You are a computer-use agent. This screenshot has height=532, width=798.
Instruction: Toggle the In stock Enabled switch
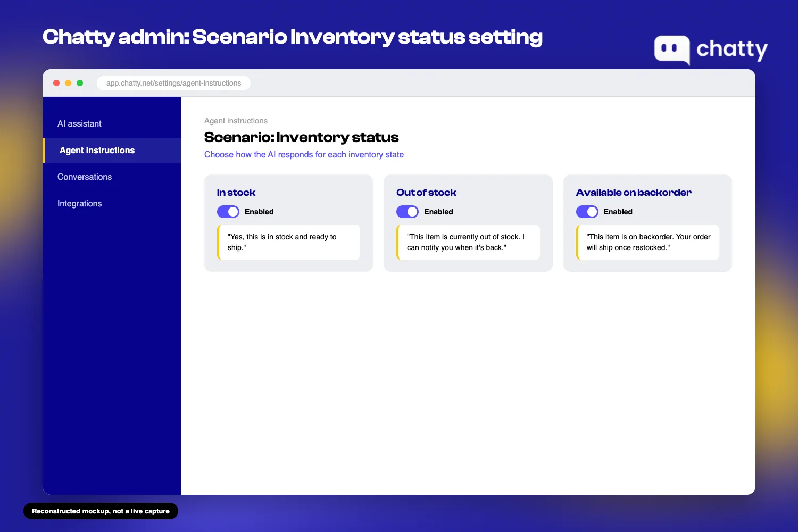click(228, 212)
